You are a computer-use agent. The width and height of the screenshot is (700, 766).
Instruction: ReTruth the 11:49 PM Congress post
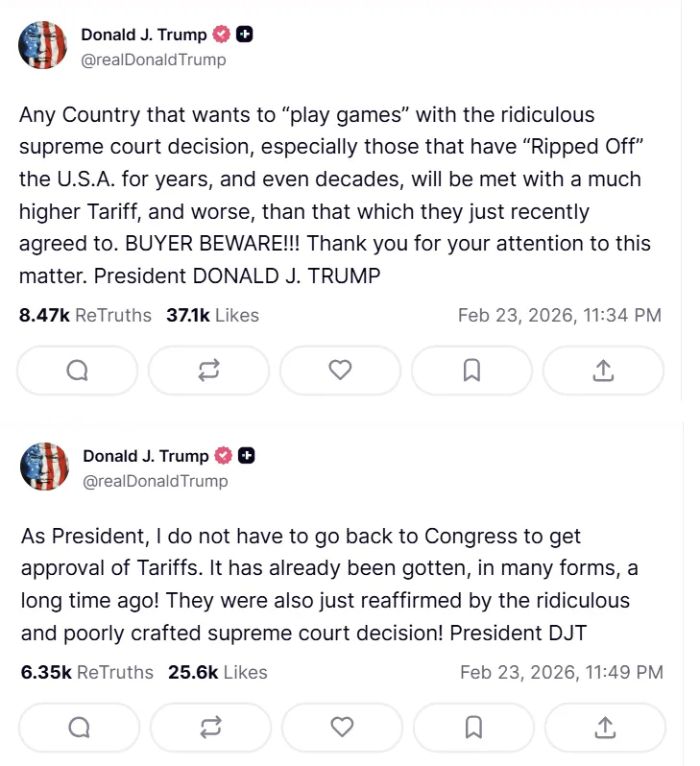click(210, 729)
